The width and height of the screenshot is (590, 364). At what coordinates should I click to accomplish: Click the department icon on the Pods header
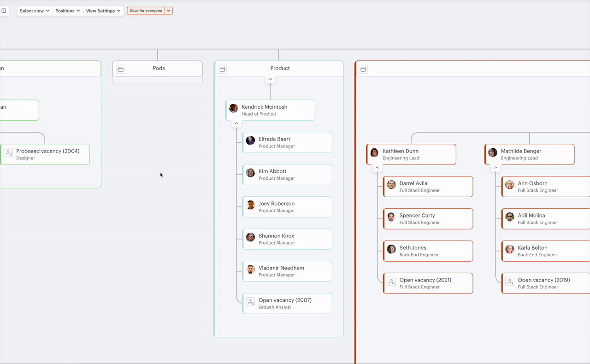click(120, 69)
